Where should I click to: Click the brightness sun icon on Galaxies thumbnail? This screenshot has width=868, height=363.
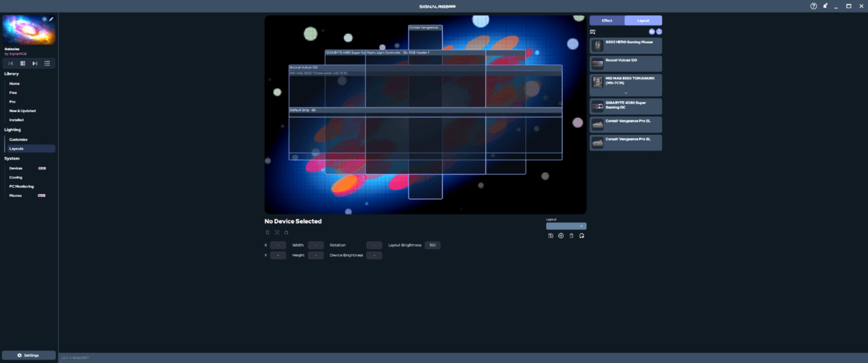tap(45, 19)
